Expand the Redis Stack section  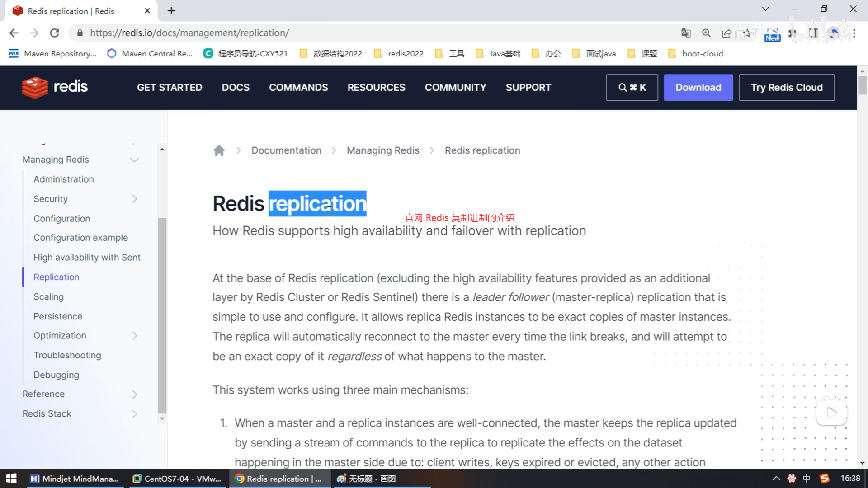134,414
